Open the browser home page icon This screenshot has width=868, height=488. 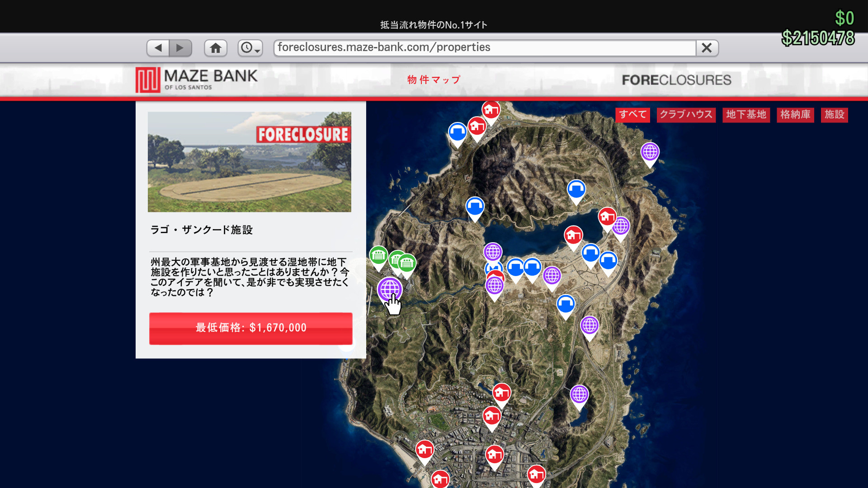(216, 48)
